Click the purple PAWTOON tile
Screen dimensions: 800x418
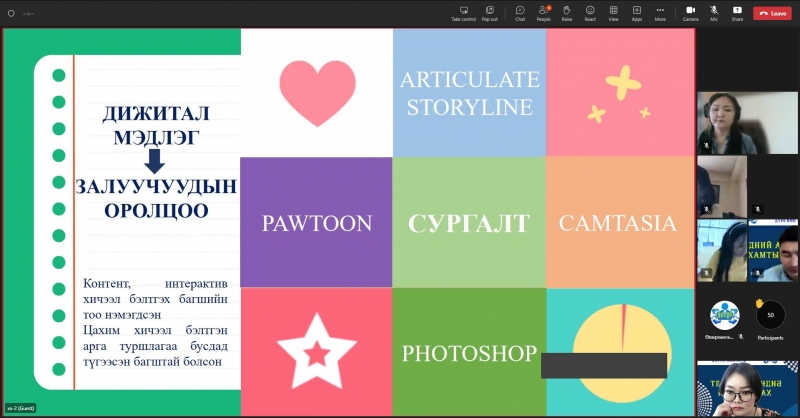[316, 223]
